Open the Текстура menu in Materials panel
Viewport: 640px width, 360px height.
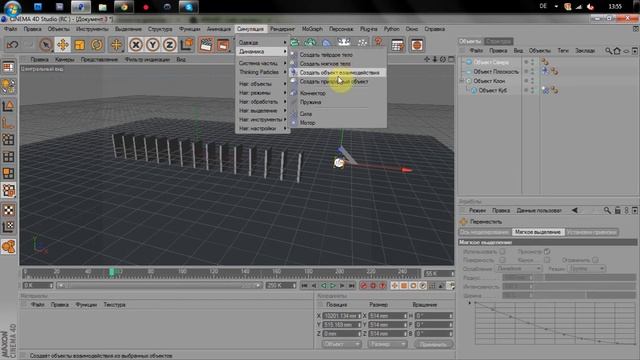(x=114, y=305)
